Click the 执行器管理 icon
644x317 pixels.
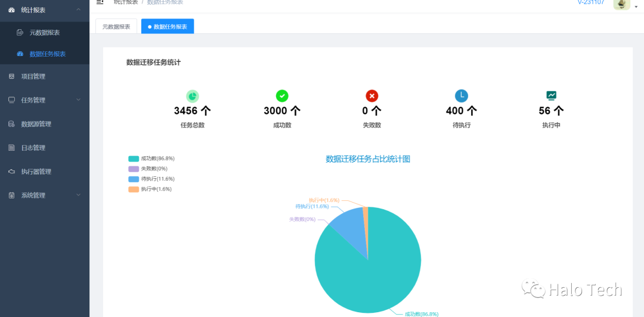pyautogui.click(x=11, y=172)
